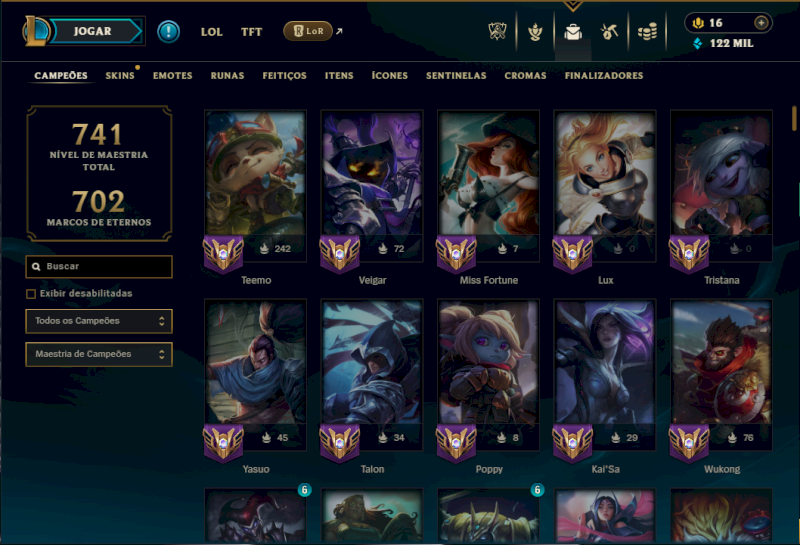Launch the LoR link button
This screenshot has height=545, width=800.
pos(308,31)
